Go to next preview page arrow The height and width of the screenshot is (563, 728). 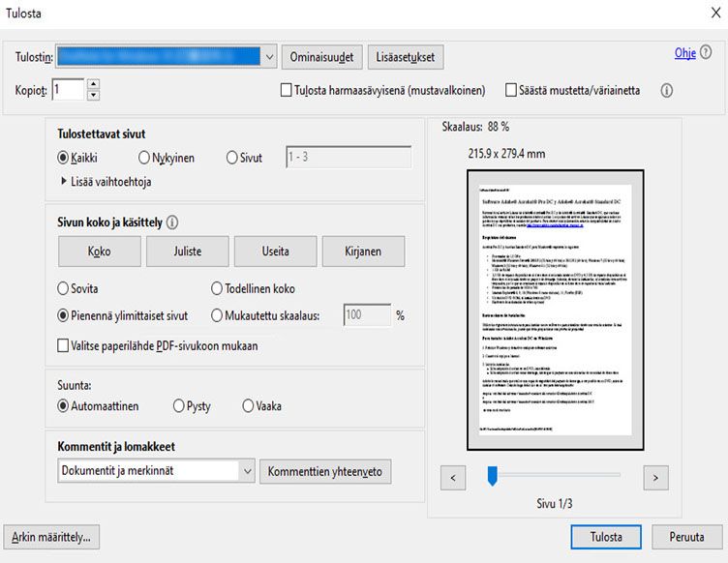pos(655,478)
